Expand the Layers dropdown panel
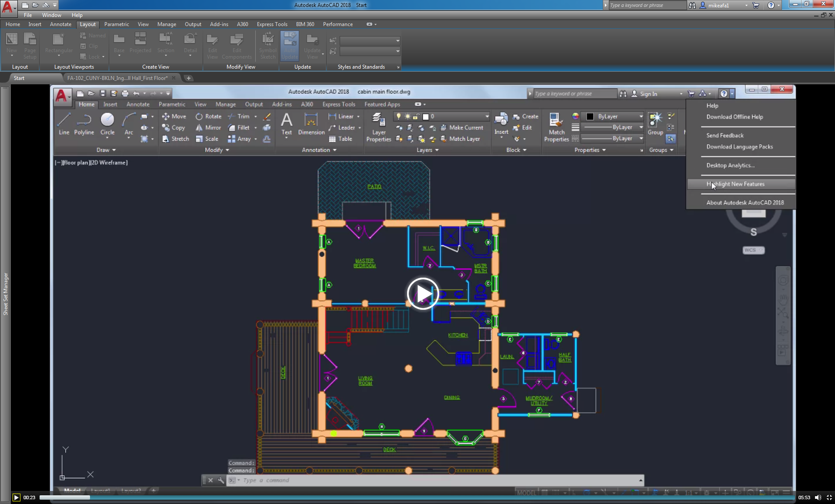 pos(436,149)
